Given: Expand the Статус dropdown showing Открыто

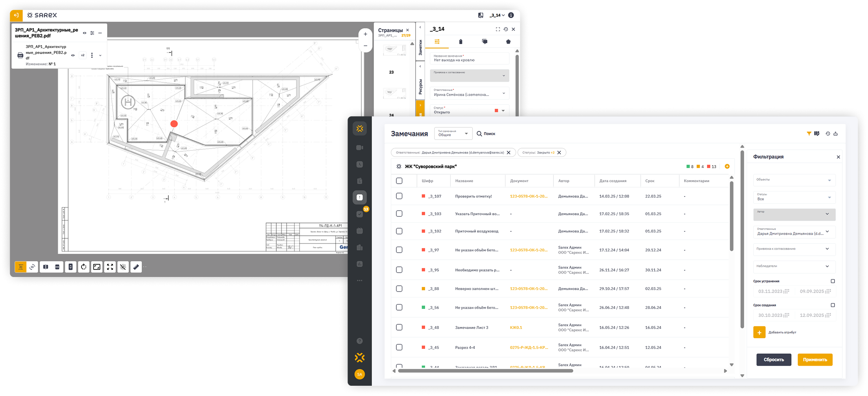Looking at the screenshot, I should click(x=503, y=111).
